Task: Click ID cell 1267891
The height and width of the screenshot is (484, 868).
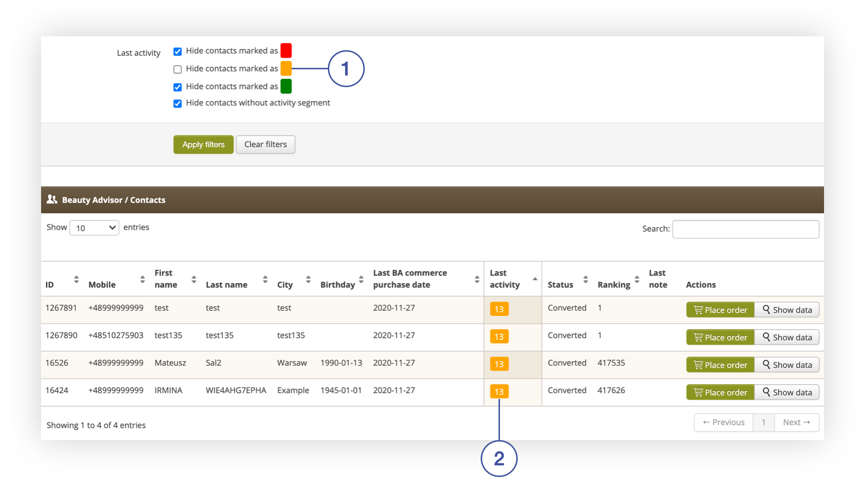Action: pos(61,308)
